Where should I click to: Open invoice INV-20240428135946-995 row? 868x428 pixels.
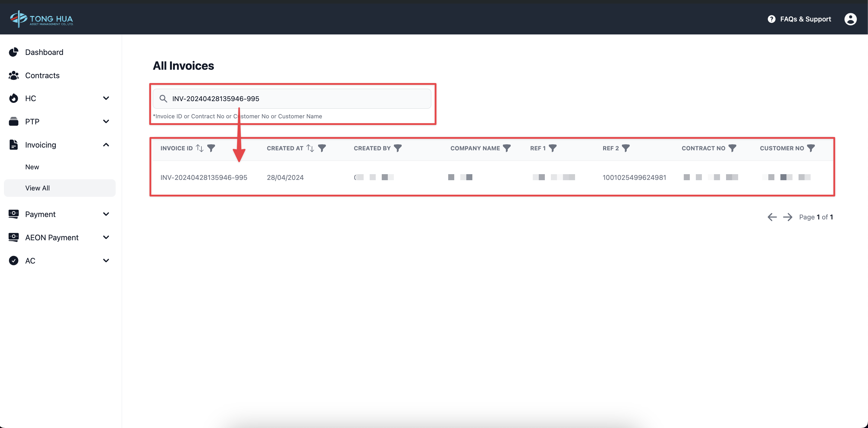coord(204,177)
